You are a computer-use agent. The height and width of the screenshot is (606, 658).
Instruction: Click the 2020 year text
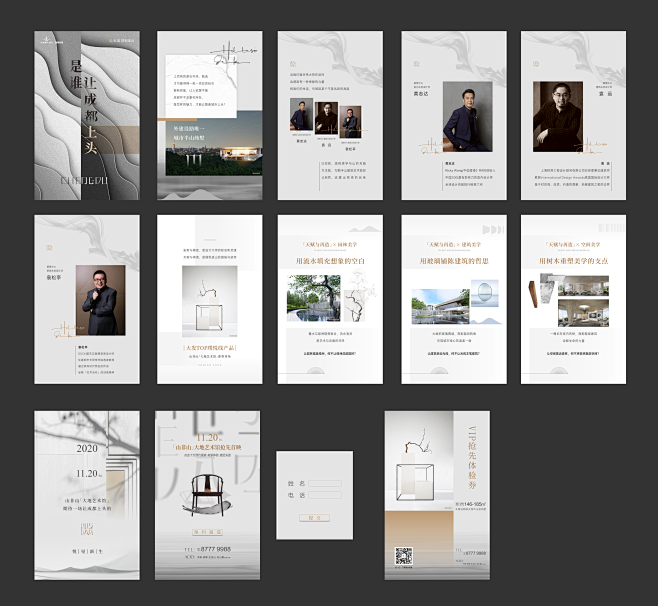pyautogui.click(x=87, y=448)
